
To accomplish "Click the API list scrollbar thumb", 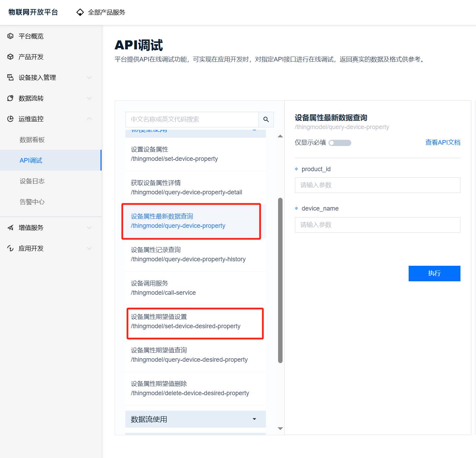I will 280,280.
